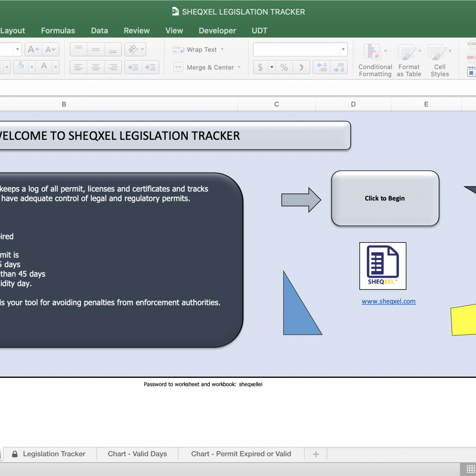Click the Click to Begin button
Screen dimensions: 476x476
[385, 198]
